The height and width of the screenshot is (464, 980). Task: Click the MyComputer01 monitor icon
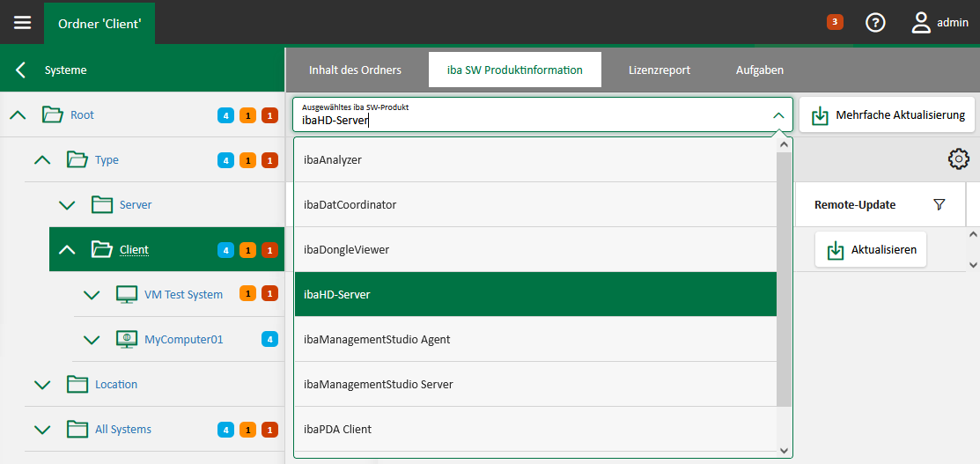click(127, 339)
